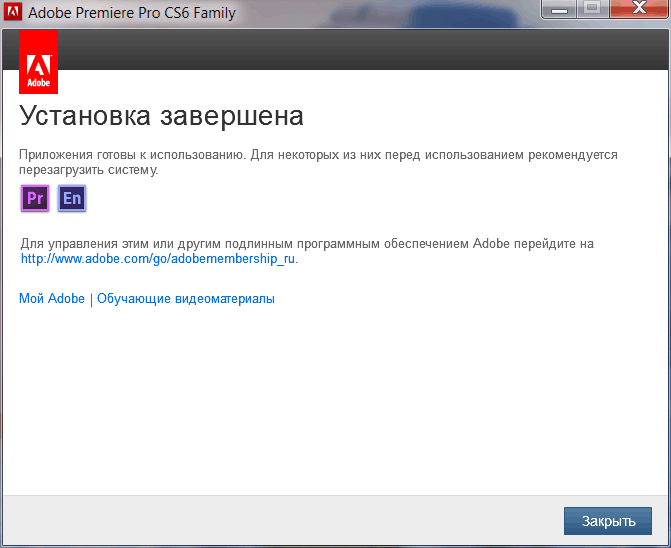This screenshot has width=671, height=548.
Task: Click the red Adobe logo
Action: pyautogui.click(x=39, y=62)
